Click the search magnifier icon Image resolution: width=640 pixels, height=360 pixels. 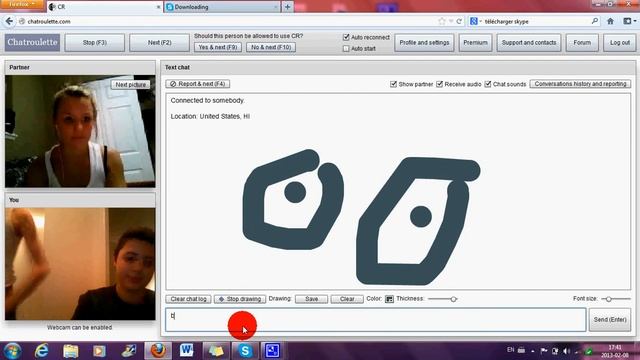[595, 21]
